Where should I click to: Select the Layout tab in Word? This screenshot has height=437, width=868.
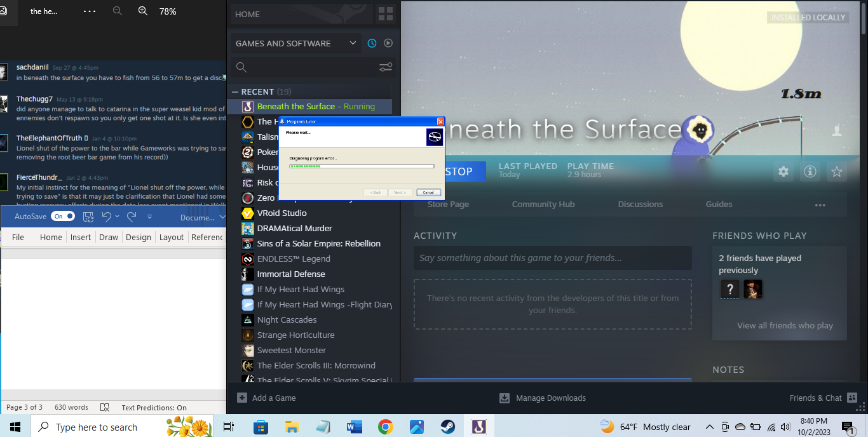172,237
